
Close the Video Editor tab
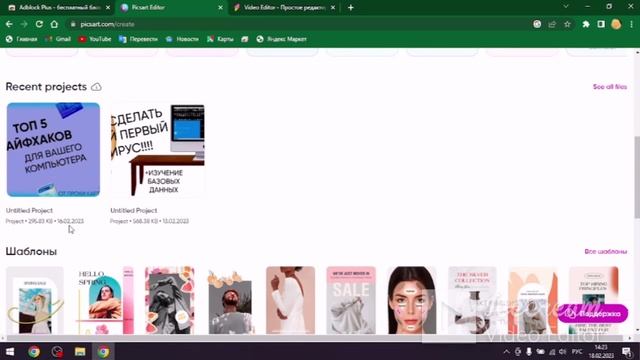pos(333,7)
